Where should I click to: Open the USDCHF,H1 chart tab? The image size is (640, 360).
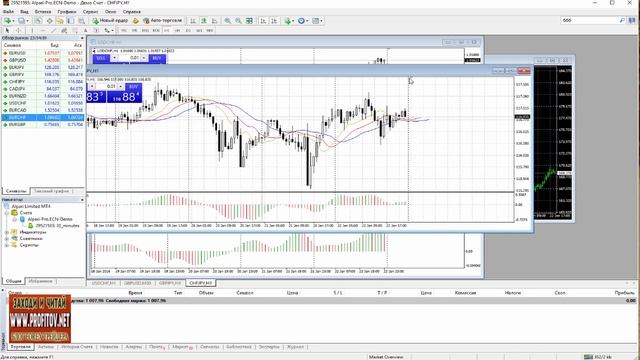click(104, 283)
